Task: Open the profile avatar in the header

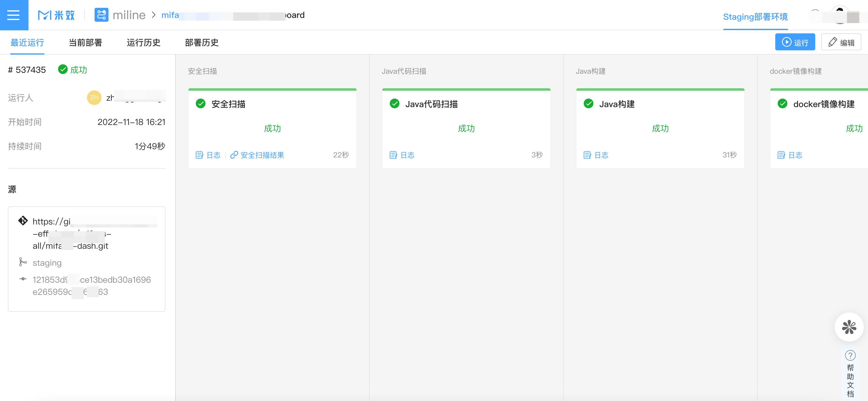Action: click(x=840, y=15)
